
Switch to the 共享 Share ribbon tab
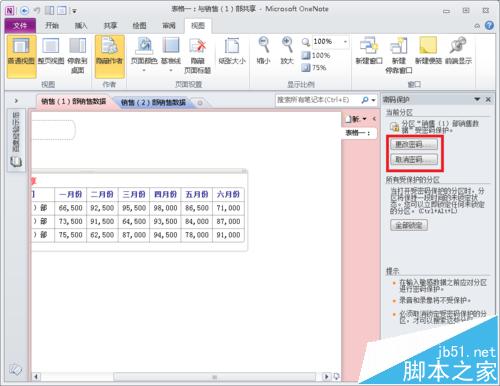[x=110, y=25]
